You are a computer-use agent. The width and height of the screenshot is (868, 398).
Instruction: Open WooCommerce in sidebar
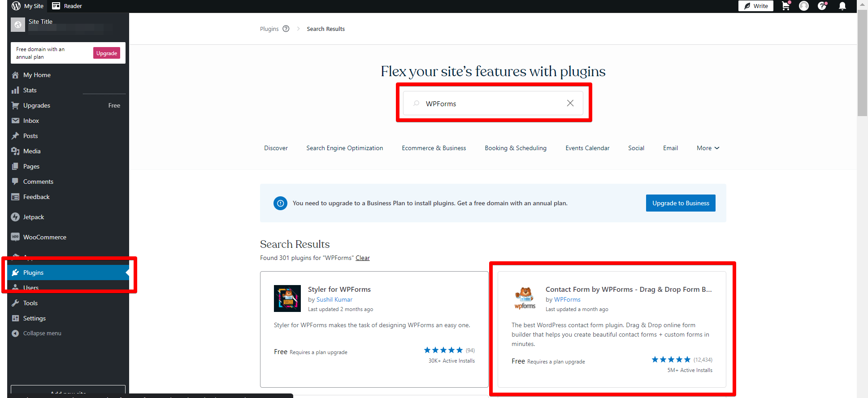68,237
